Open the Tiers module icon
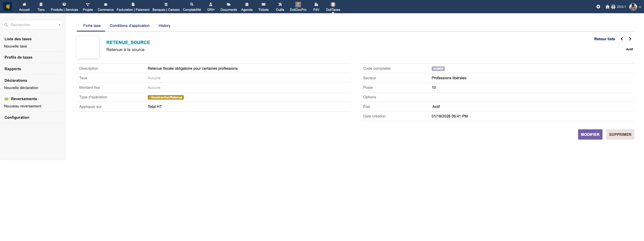Screen dimensions: 644x241 point(41,5)
